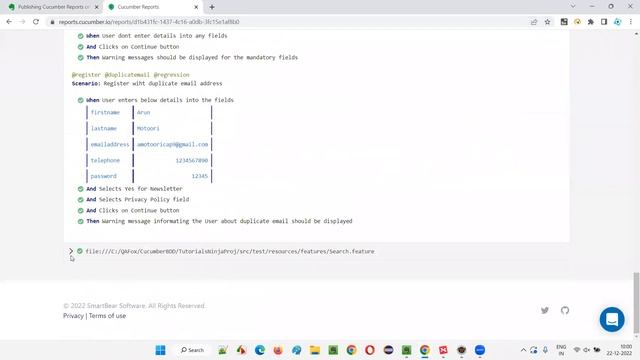640x360 pixels.
Task: Click the vertical page scrollbar thumb
Action: click(636, 302)
